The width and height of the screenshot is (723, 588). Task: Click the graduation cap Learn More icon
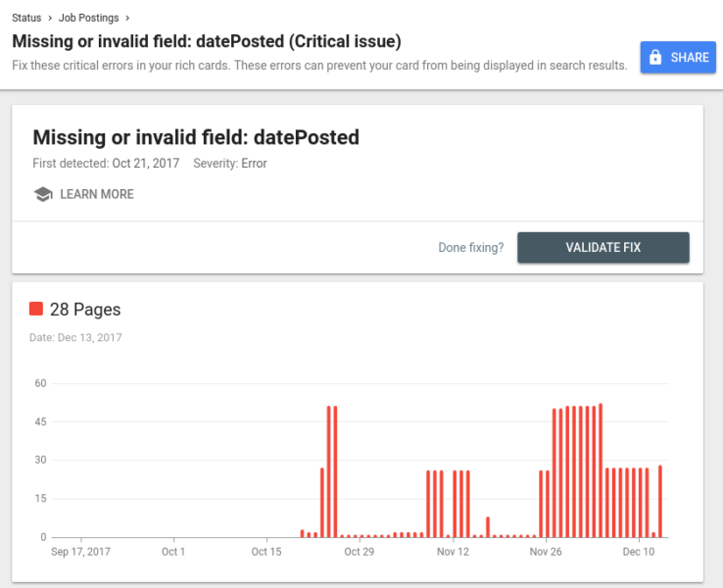(x=43, y=194)
